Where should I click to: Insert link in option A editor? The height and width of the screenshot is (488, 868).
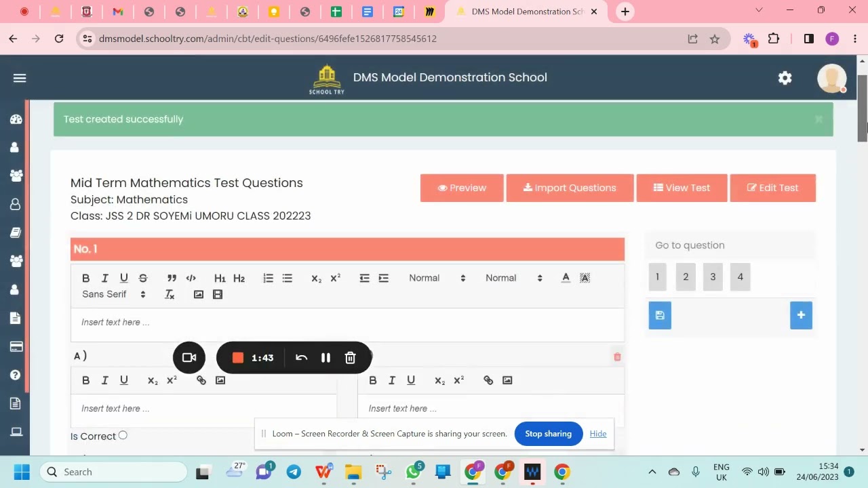201,380
